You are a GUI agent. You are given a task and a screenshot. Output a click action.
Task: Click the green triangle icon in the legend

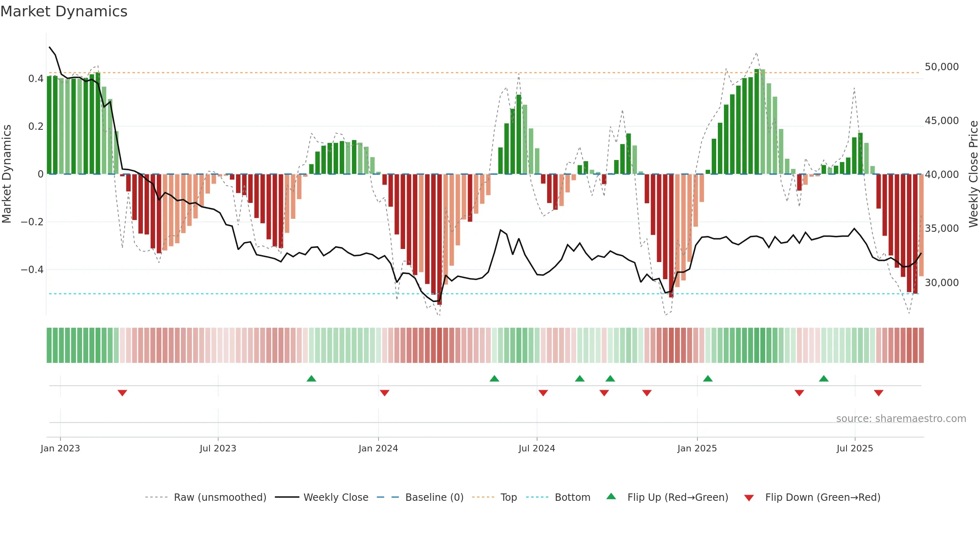pyautogui.click(x=611, y=496)
